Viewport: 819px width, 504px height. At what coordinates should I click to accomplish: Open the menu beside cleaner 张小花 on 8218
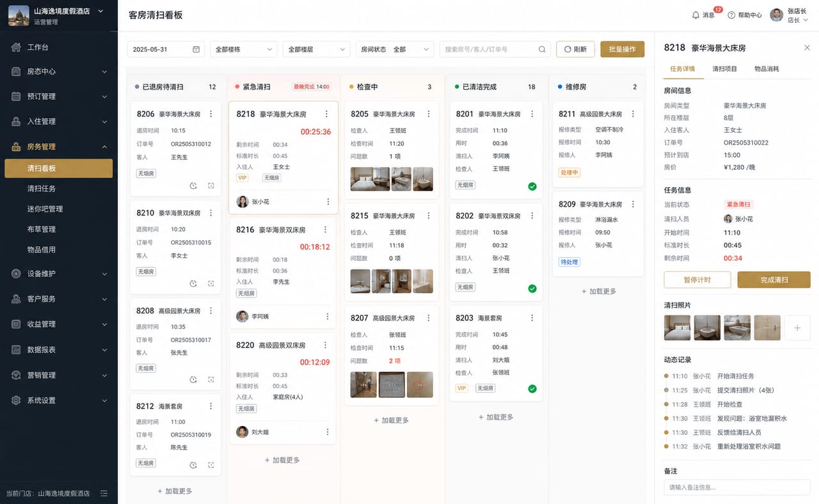point(328,201)
